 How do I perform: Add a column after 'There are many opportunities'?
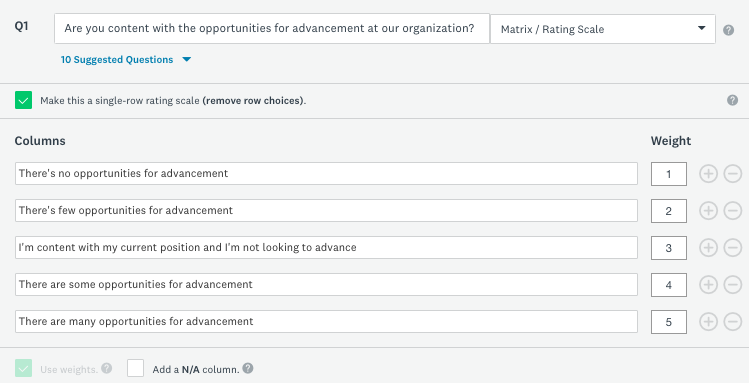[x=708, y=321]
